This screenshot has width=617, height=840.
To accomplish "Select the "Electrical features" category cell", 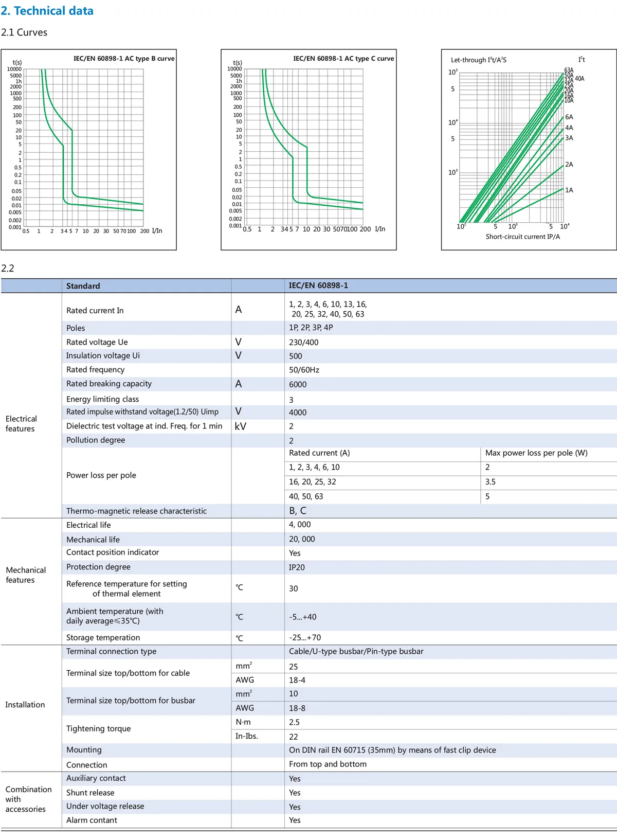I will coord(21,423).
